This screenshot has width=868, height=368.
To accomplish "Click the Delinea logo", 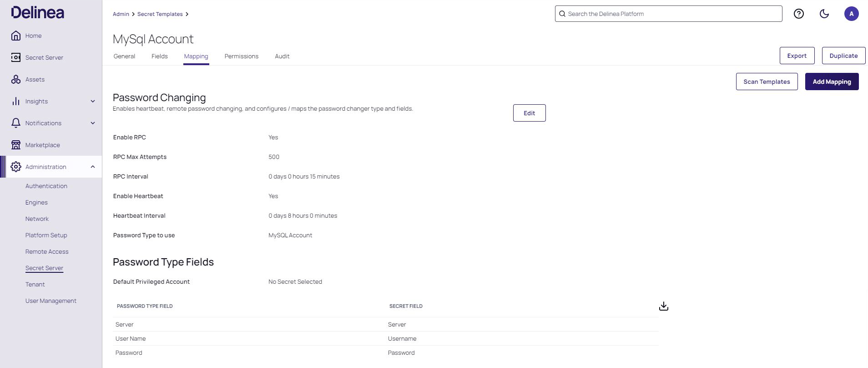I will 38,13.
